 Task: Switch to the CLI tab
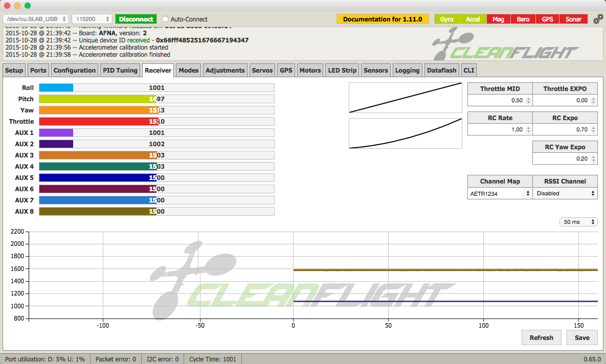(469, 71)
